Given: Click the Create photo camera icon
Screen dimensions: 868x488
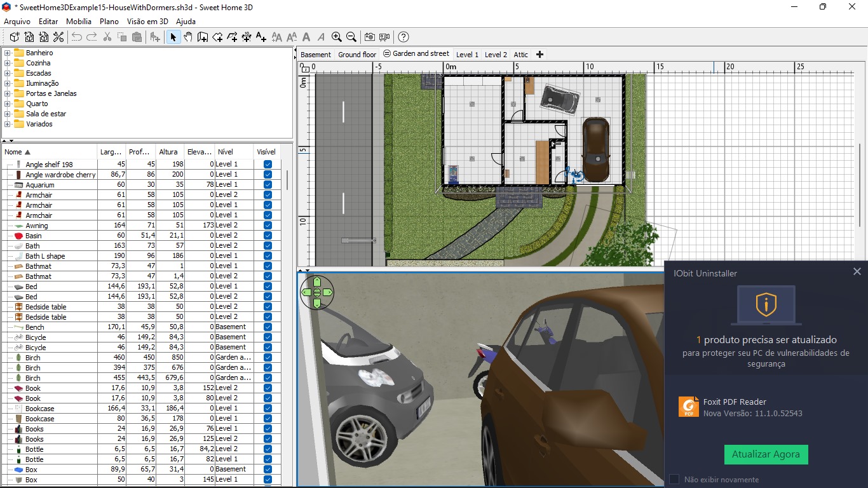Looking at the screenshot, I should 369,37.
